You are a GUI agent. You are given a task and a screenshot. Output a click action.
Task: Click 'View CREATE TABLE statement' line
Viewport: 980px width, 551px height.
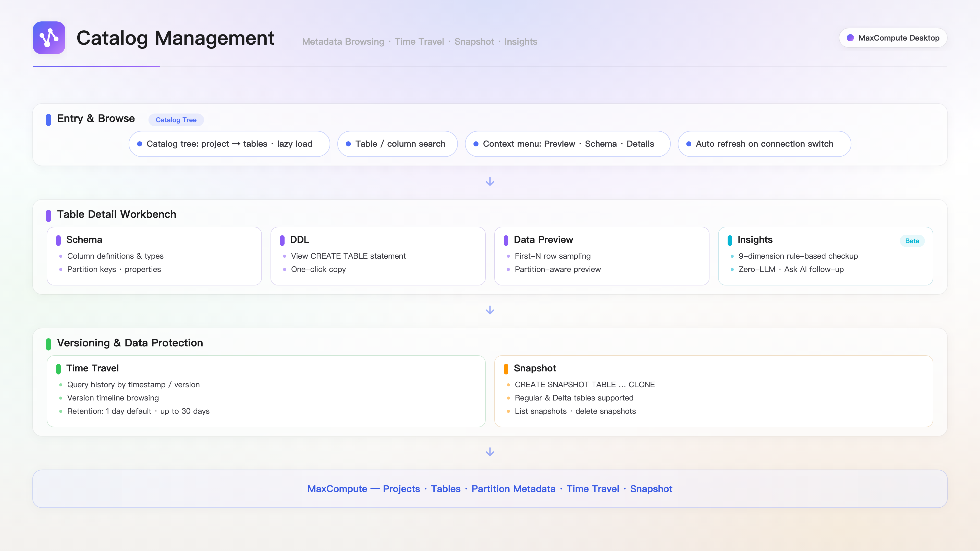tap(348, 256)
